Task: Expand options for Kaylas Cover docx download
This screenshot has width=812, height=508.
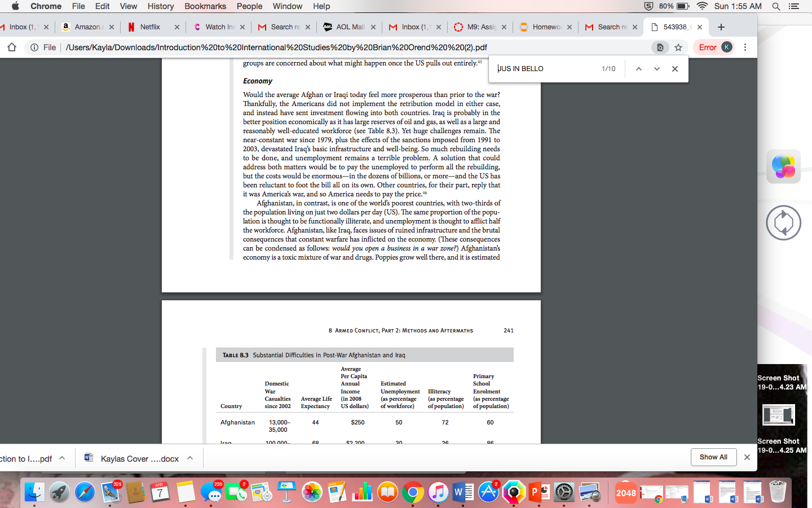Action: (190, 458)
